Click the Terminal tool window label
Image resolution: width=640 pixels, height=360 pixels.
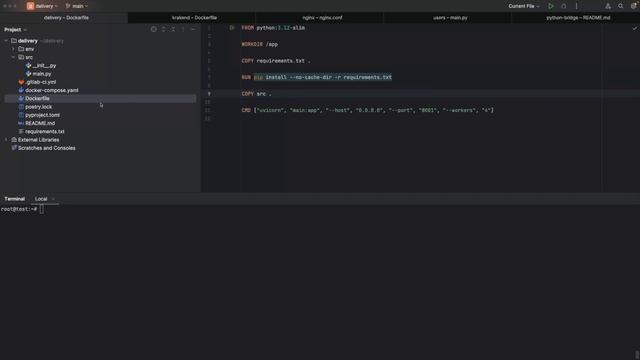(x=15, y=199)
